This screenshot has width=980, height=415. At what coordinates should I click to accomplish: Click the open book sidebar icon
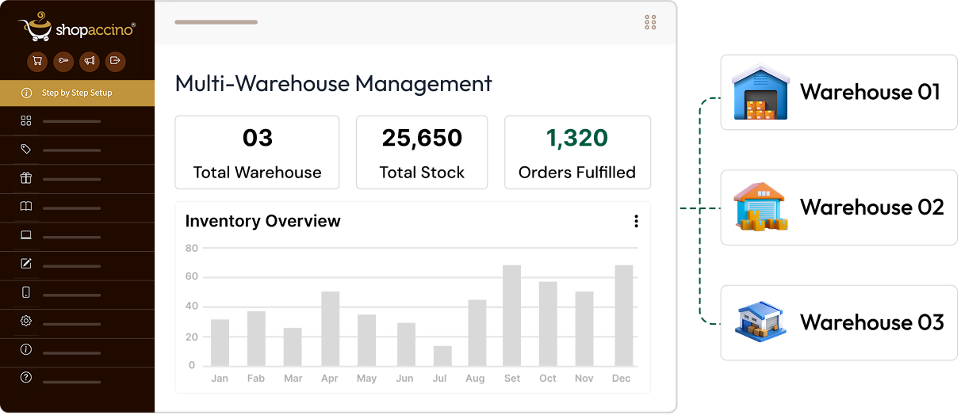coord(26,207)
